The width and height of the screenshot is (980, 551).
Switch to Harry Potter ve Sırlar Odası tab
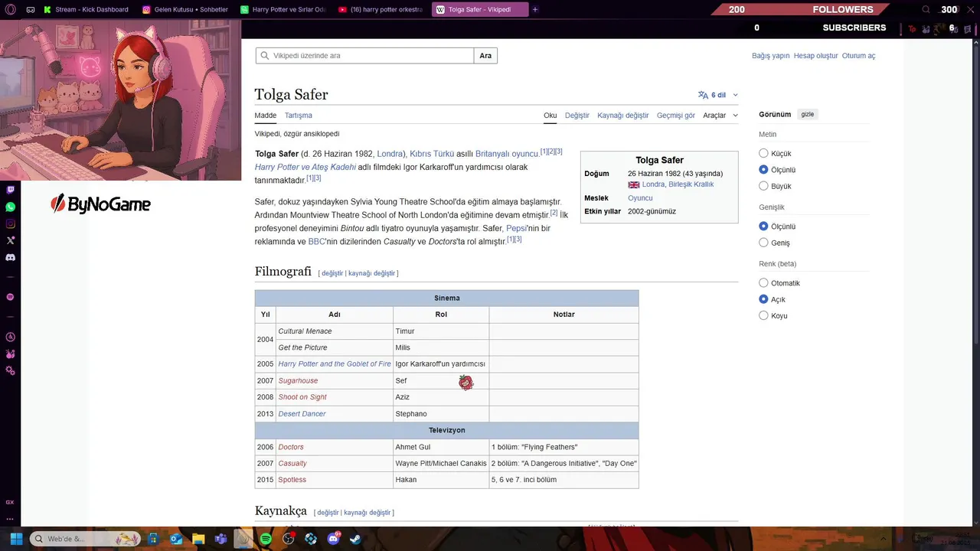[283, 9]
